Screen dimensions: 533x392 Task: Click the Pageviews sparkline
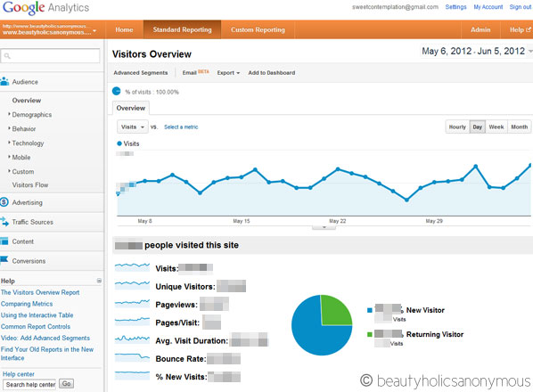132,303
